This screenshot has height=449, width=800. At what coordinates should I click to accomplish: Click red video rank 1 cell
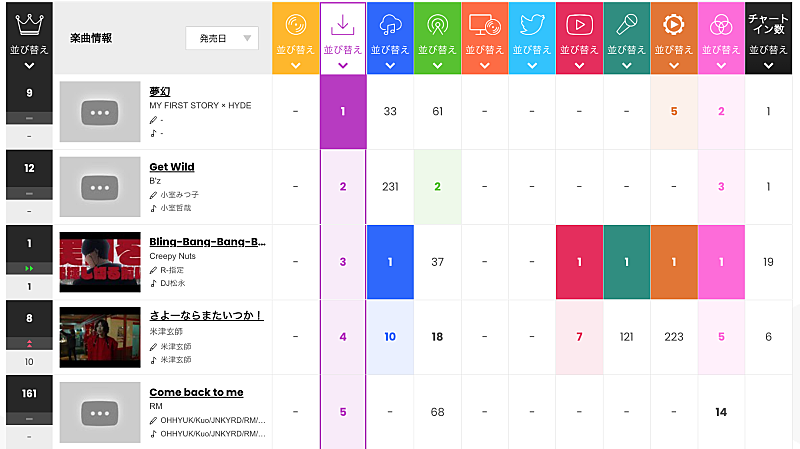[x=579, y=262]
